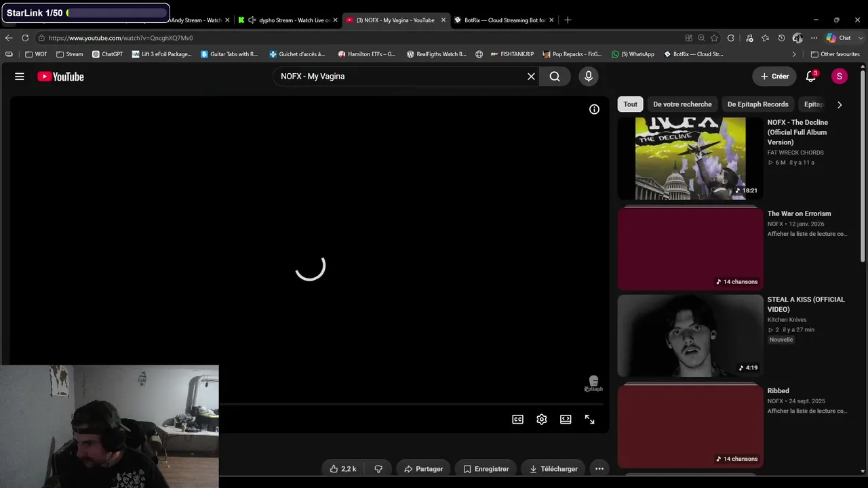
Task: Open browser settings and more menu
Action: (x=814, y=38)
